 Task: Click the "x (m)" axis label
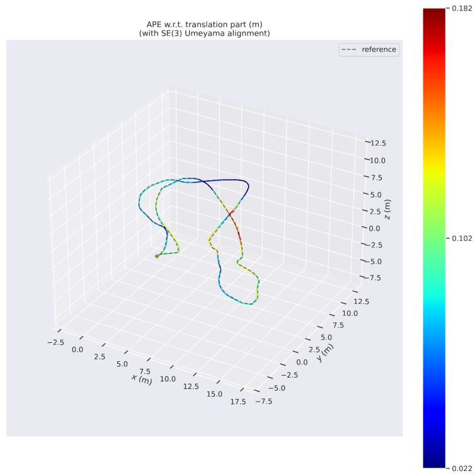(142, 379)
